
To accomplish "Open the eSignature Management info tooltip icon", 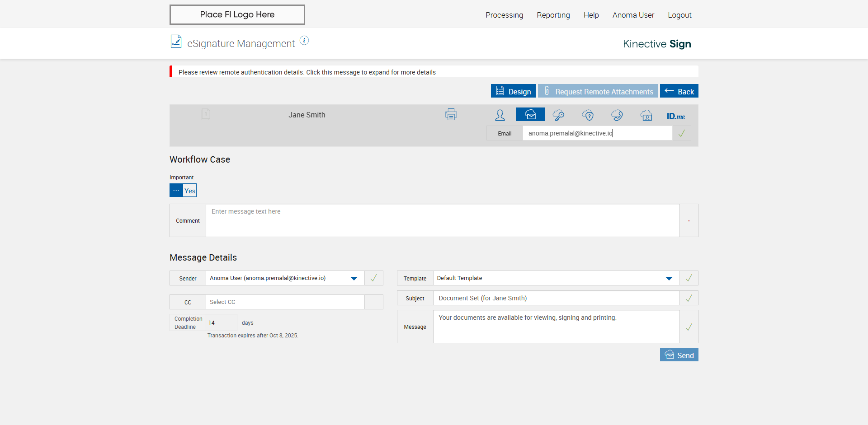I will 304,40.
